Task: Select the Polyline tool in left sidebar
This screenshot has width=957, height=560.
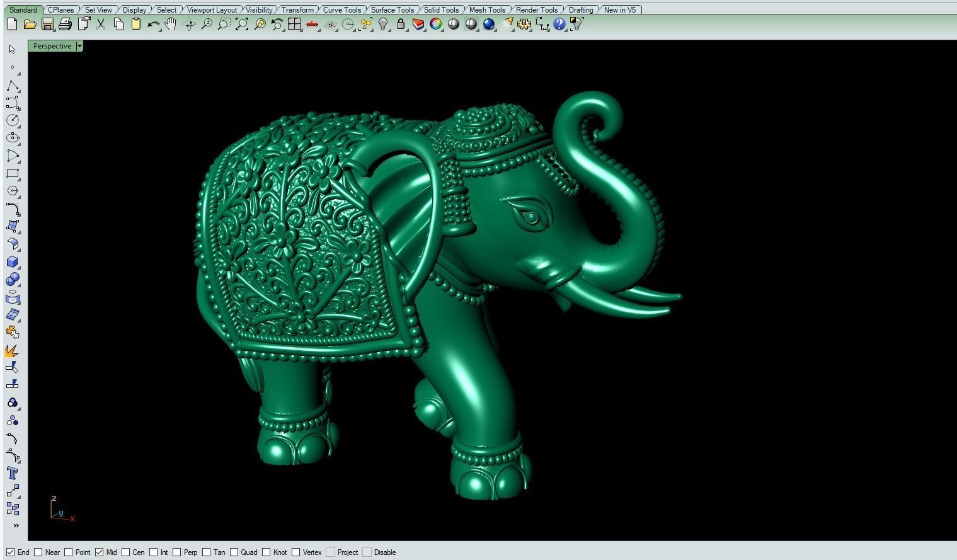Action: click(x=13, y=85)
